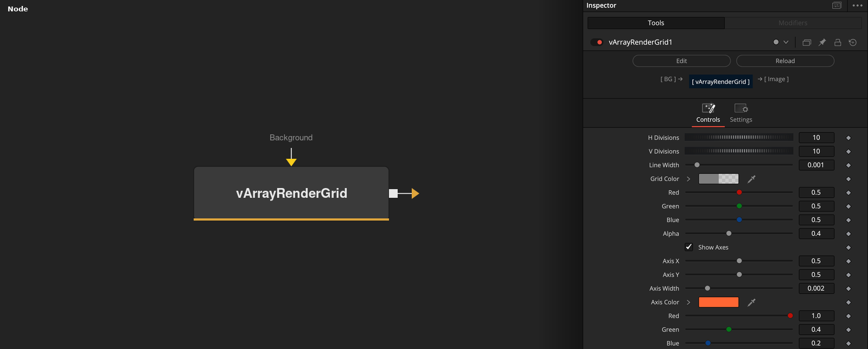Edit the V Divisions value field
Screen dimensions: 868x349
click(x=816, y=151)
